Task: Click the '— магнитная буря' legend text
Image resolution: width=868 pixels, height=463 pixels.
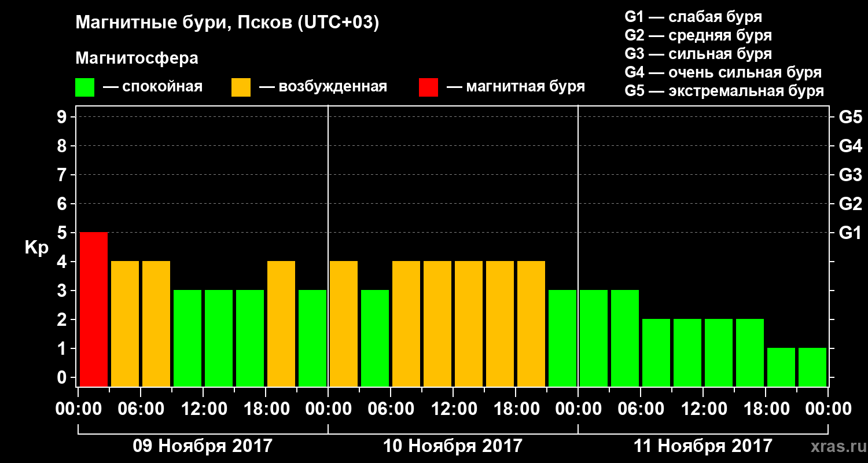Action: (516, 87)
